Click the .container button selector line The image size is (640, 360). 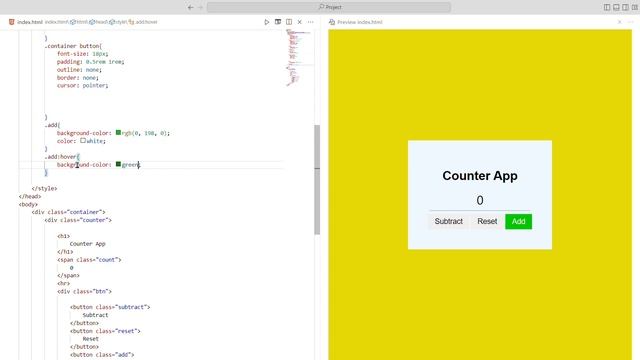coord(73,46)
